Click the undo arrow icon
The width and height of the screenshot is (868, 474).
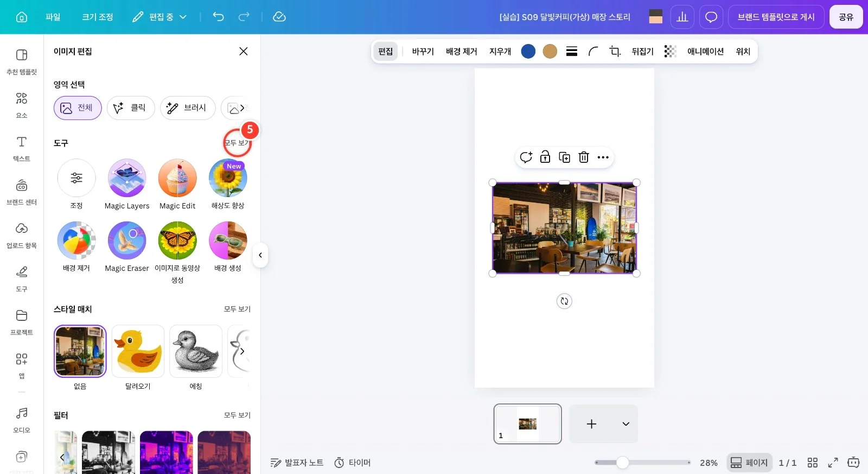click(218, 17)
